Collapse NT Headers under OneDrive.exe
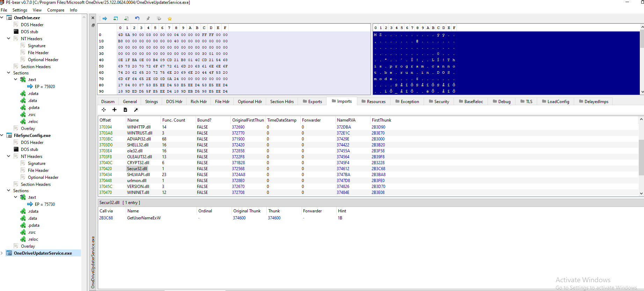 (9, 38)
